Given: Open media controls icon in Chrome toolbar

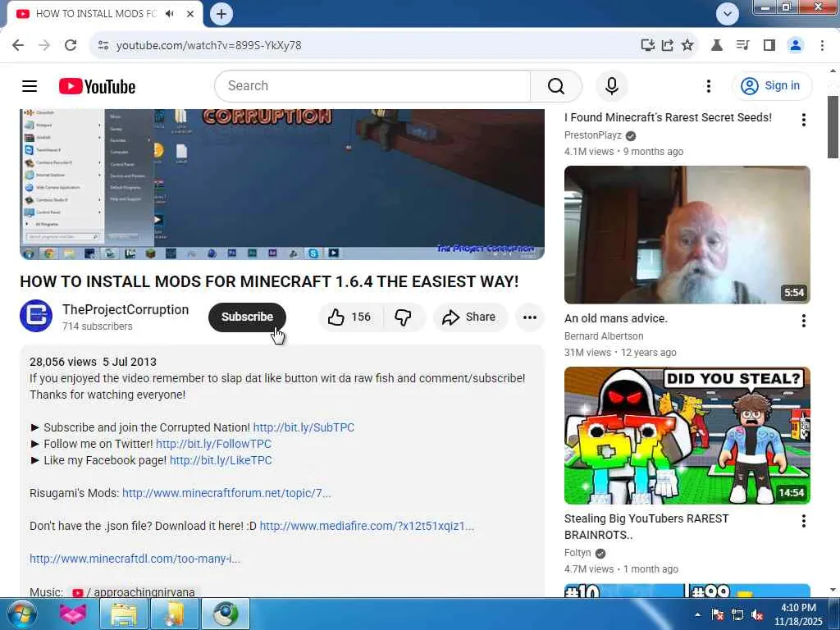Looking at the screenshot, I should click(742, 45).
